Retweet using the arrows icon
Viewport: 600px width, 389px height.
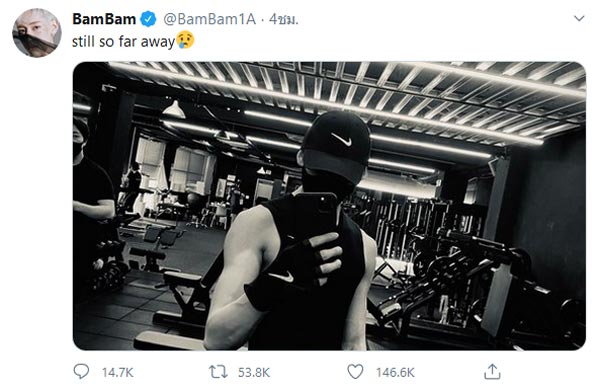(218, 372)
